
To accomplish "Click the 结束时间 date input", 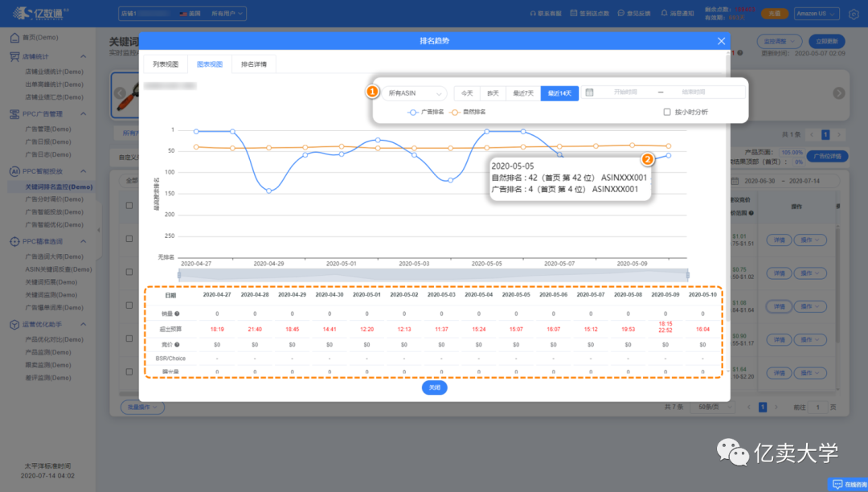I will [693, 92].
